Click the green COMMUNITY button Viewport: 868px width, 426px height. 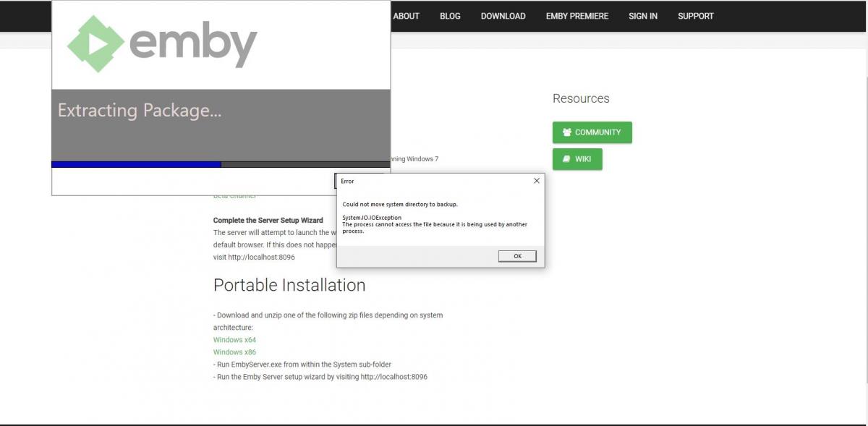pos(592,132)
